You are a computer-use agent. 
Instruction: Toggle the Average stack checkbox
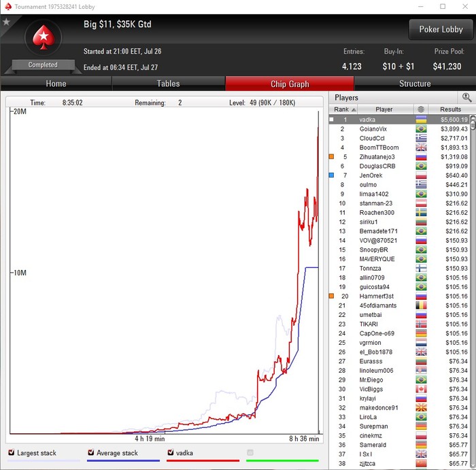[90, 452]
